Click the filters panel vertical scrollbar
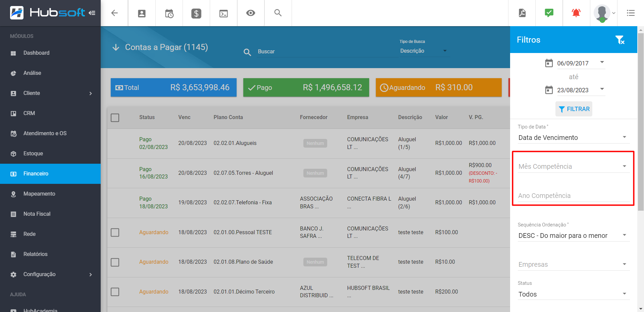 click(641, 122)
